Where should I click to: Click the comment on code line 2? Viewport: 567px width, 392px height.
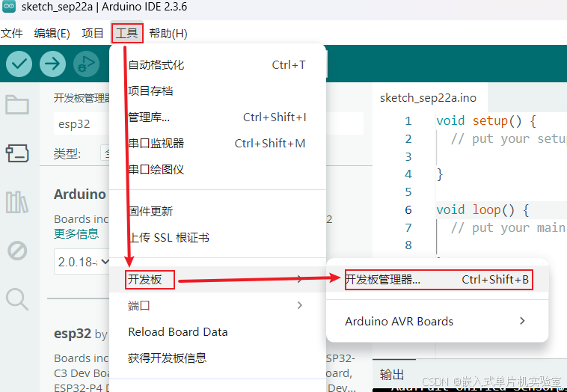click(509, 139)
